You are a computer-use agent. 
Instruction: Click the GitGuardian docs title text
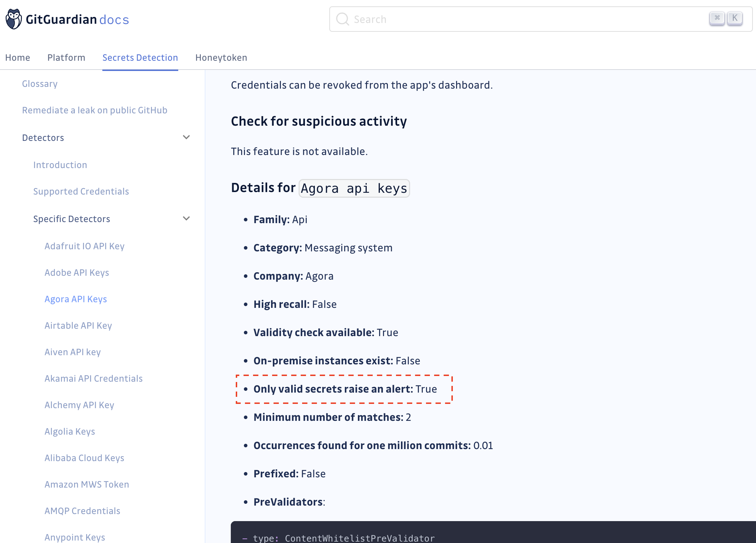tap(77, 19)
